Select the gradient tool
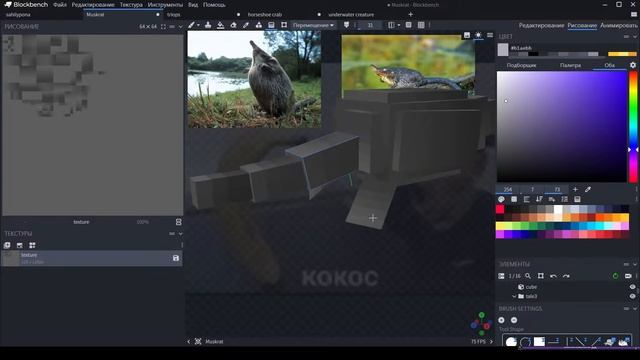This screenshot has width=640, height=360. coord(271,25)
